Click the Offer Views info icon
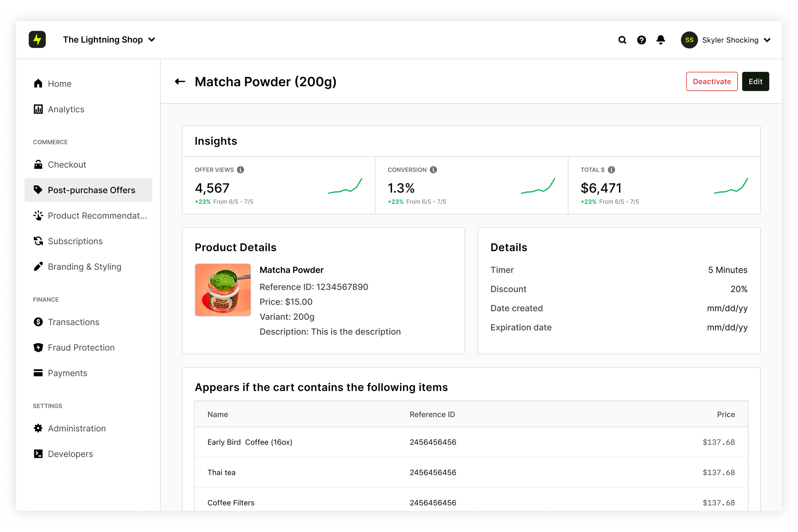The image size is (798, 532). [241, 170]
